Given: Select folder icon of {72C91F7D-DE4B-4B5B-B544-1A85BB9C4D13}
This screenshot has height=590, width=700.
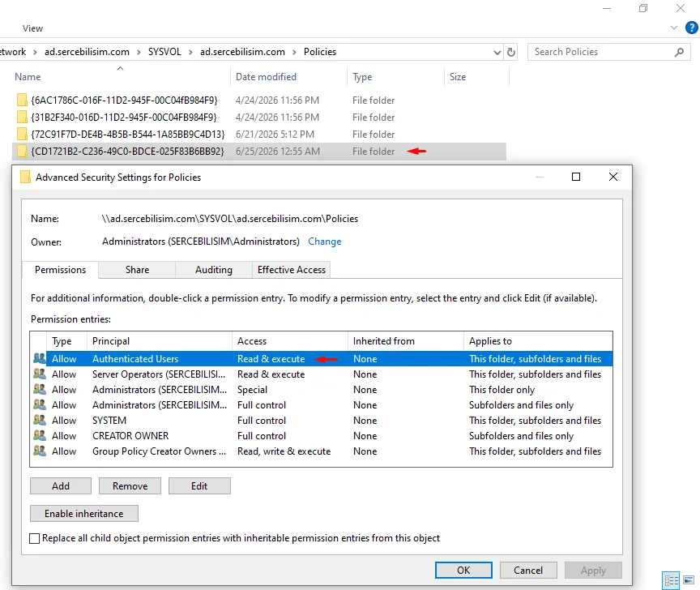Looking at the screenshot, I should coord(21,134).
